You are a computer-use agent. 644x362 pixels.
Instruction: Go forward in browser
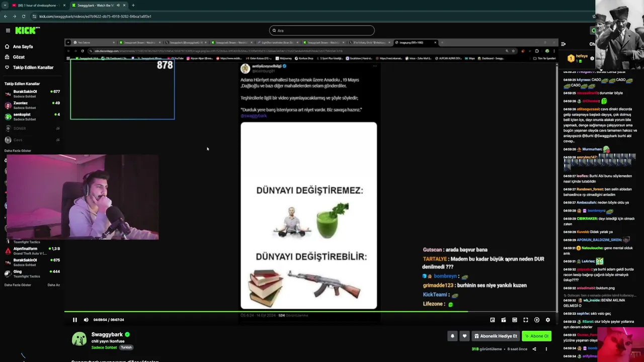click(x=15, y=16)
